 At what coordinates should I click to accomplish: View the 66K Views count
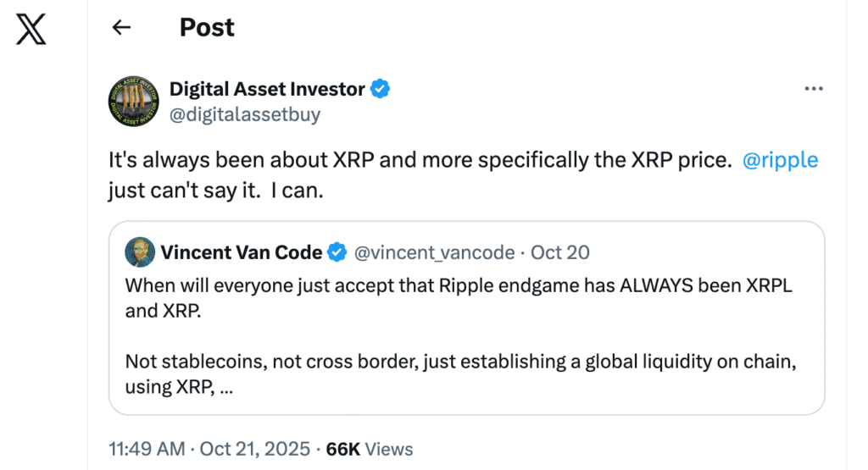[370, 449]
